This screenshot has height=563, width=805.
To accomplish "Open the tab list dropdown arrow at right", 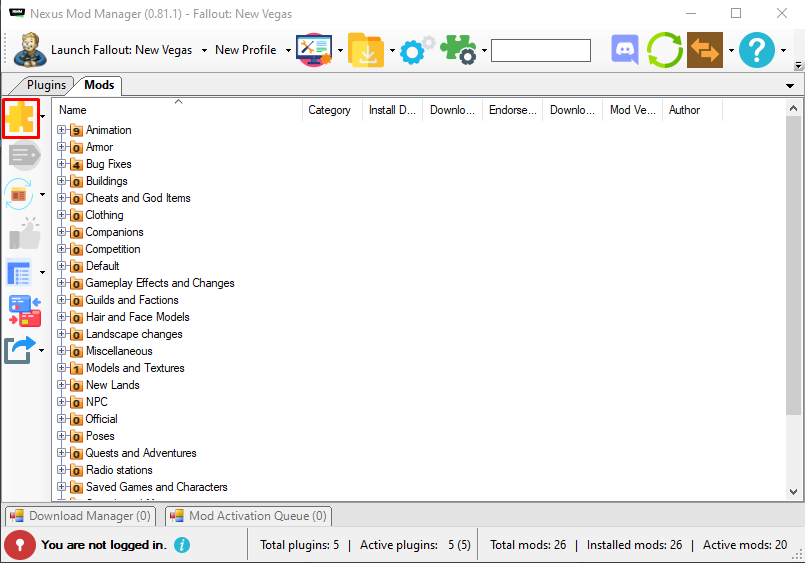I will (x=790, y=86).
